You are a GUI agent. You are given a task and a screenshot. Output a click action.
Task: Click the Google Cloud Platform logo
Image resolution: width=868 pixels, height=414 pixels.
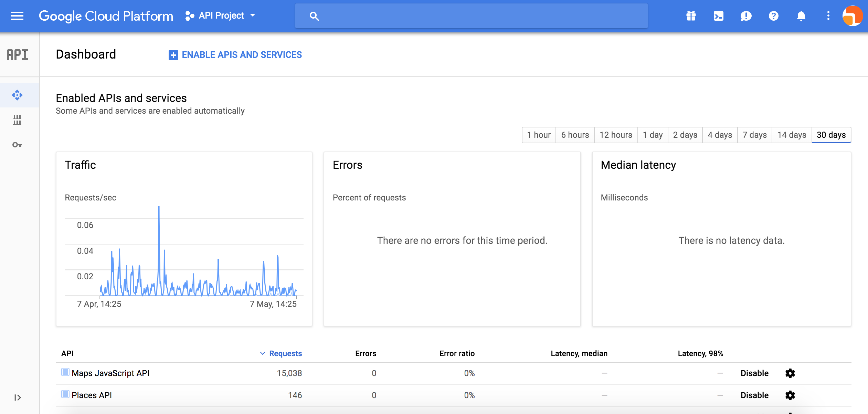click(106, 16)
